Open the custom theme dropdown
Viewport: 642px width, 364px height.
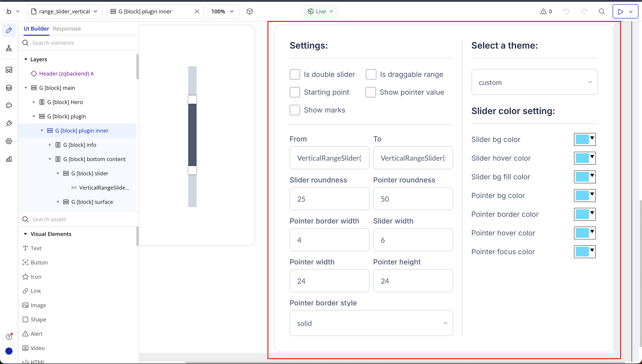click(534, 82)
